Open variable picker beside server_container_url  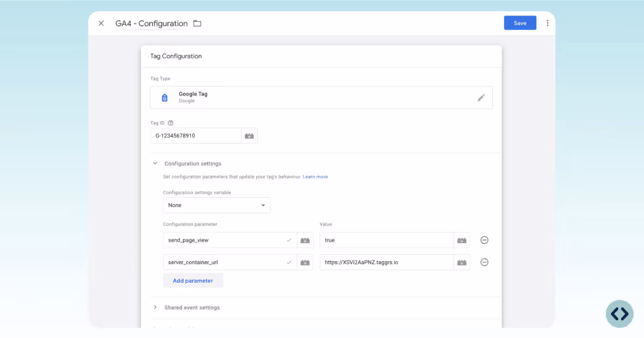(x=305, y=262)
